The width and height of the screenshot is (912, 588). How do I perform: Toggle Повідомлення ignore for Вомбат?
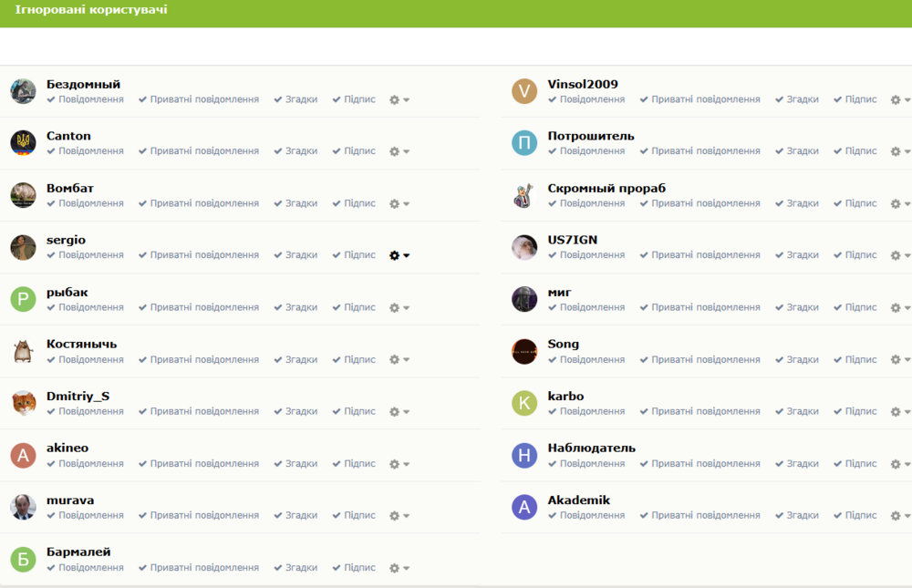86,203
